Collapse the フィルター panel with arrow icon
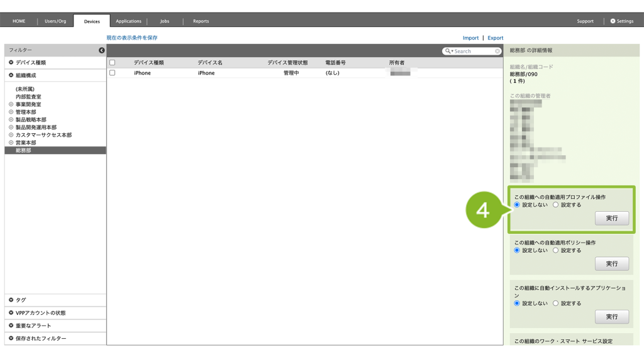 pyautogui.click(x=102, y=50)
